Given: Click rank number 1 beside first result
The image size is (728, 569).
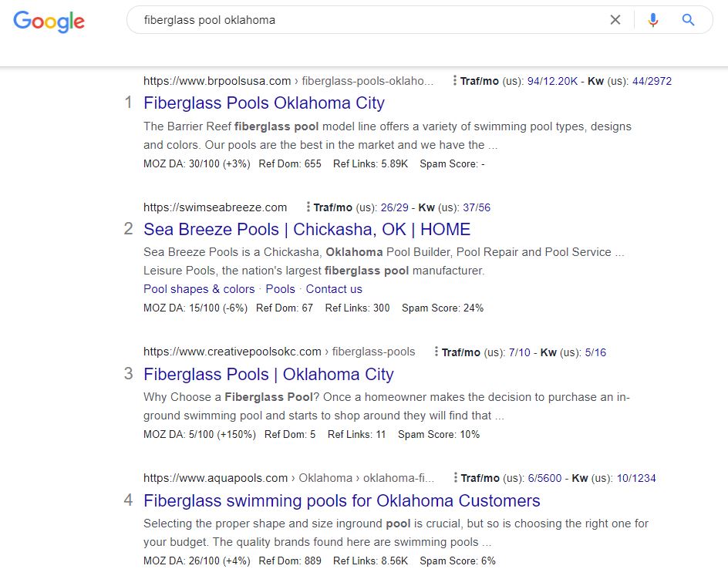Looking at the screenshot, I should pyautogui.click(x=129, y=102).
